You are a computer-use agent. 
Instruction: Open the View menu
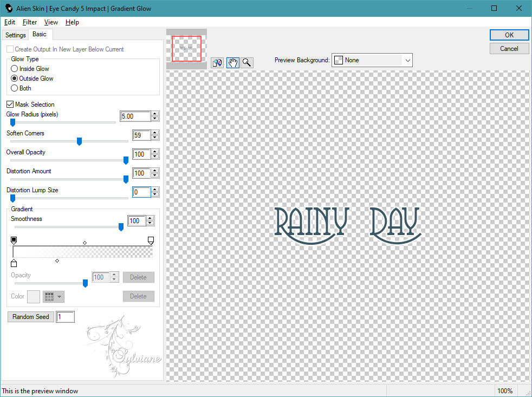coord(51,22)
